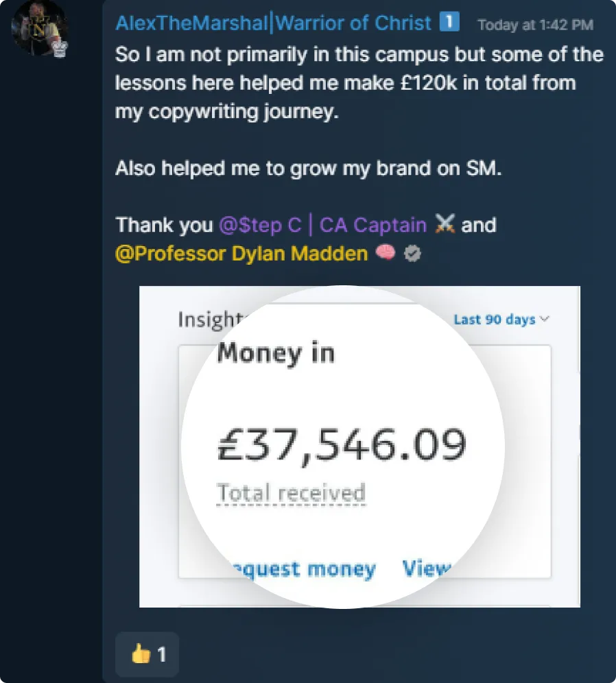Screen dimensions: 616x683
Task: Click the £37,546.09 total received amount
Action: (342, 443)
